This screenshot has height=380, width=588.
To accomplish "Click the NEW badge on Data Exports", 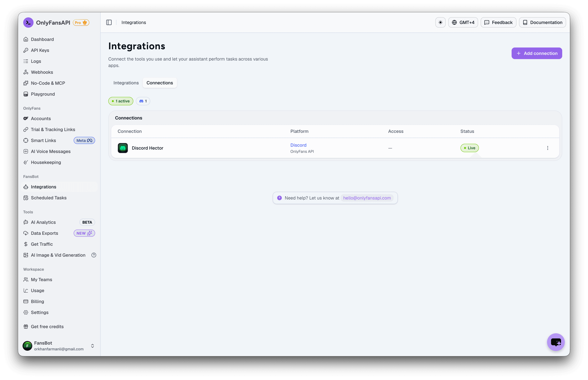I will coord(84,233).
